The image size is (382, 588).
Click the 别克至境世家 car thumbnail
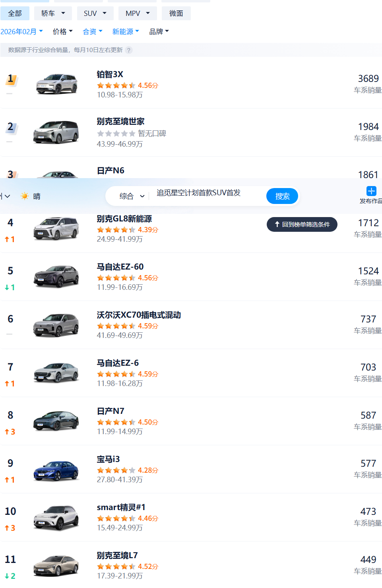tap(56, 132)
